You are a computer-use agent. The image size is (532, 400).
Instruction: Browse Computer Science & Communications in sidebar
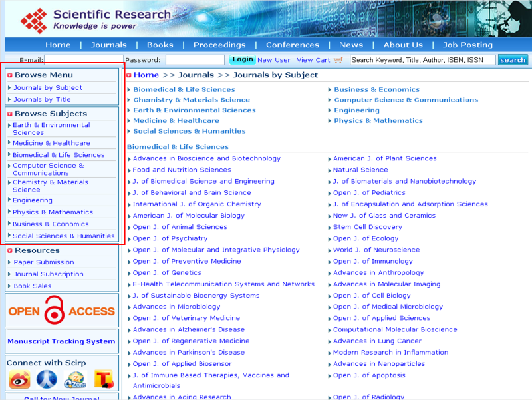(48, 169)
